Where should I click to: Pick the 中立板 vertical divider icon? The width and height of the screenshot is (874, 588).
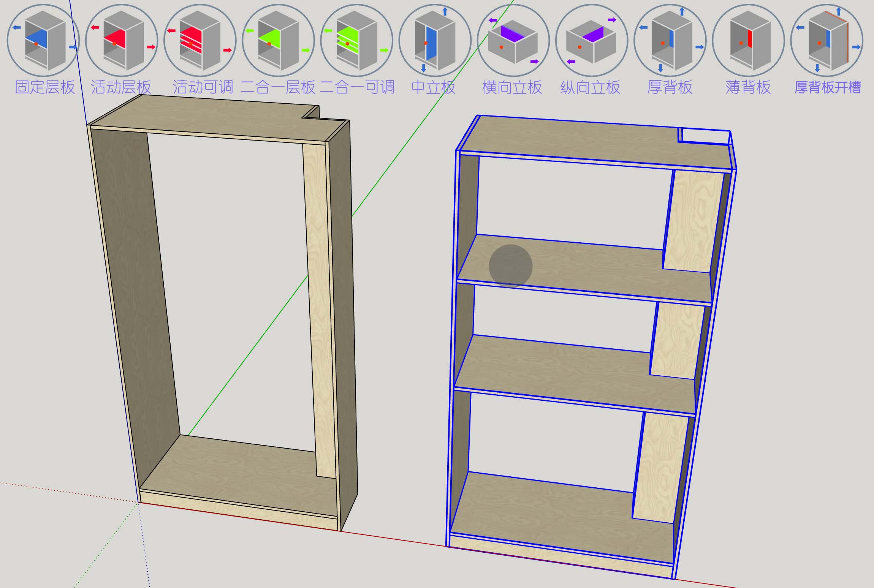point(435,40)
